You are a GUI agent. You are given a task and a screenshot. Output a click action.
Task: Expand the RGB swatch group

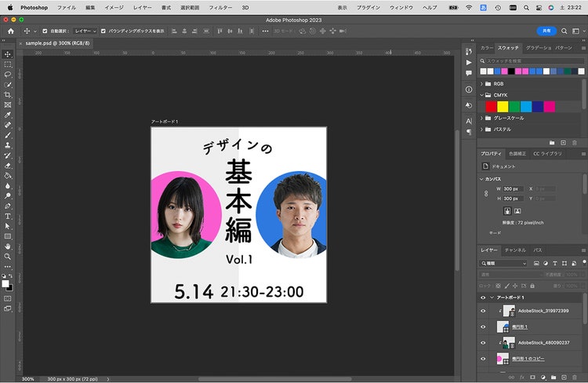tap(482, 84)
